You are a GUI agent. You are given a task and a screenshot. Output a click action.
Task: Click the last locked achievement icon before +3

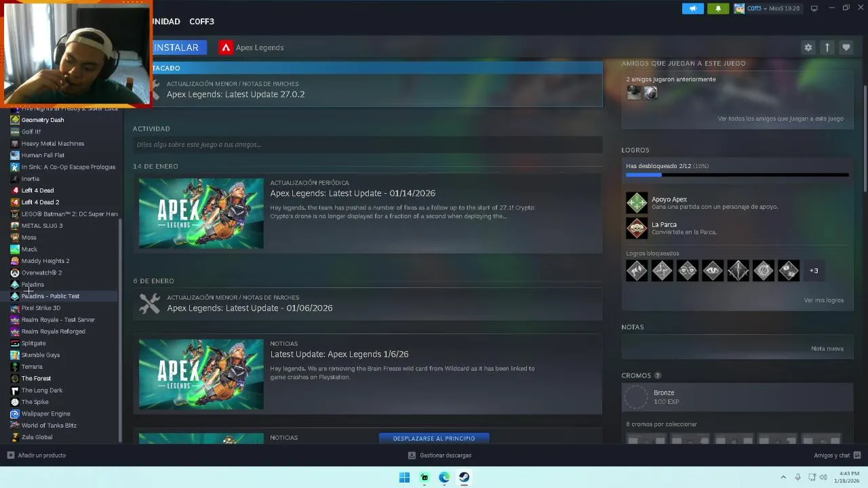[788, 270]
